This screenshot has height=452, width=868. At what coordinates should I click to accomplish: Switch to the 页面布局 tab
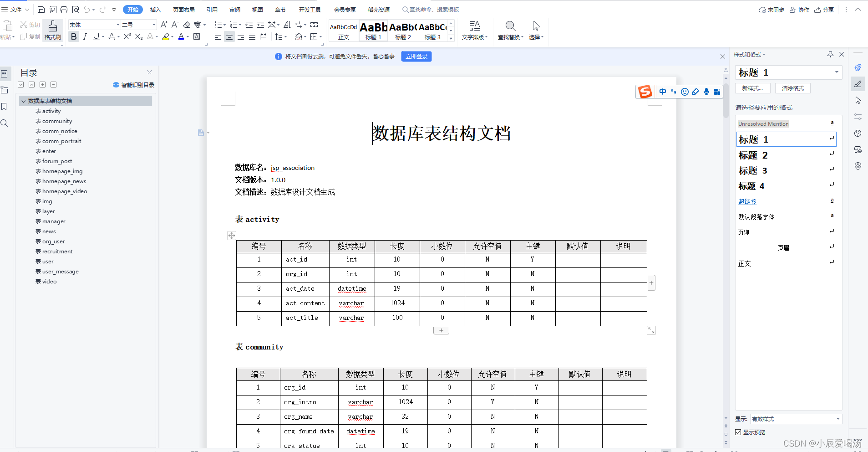pyautogui.click(x=184, y=10)
